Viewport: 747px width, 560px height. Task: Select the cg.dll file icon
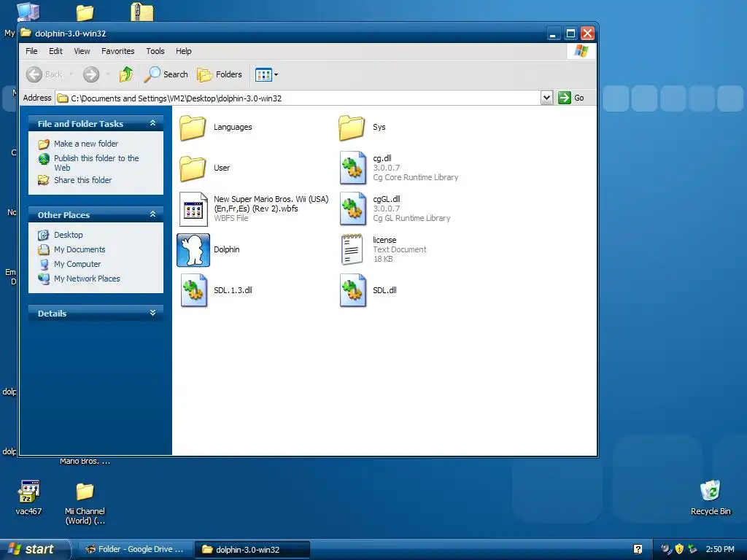(x=353, y=168)
